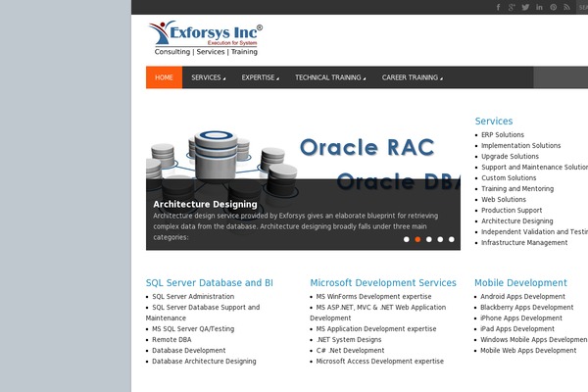588x392 pixels.
Task: Open iPad Apps Development link
Action: pyautogui.click(x=517, y=328)
